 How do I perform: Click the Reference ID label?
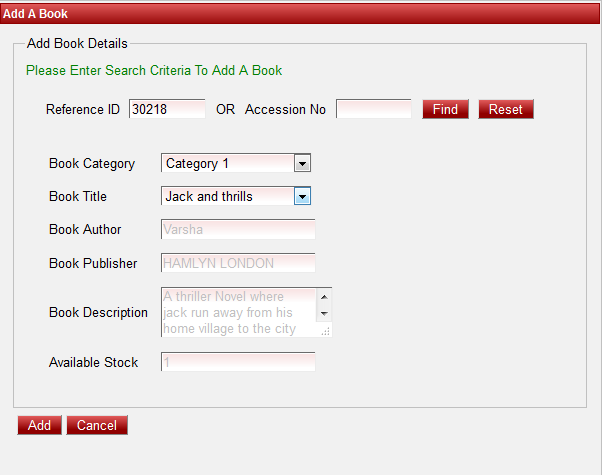[83, 109]
